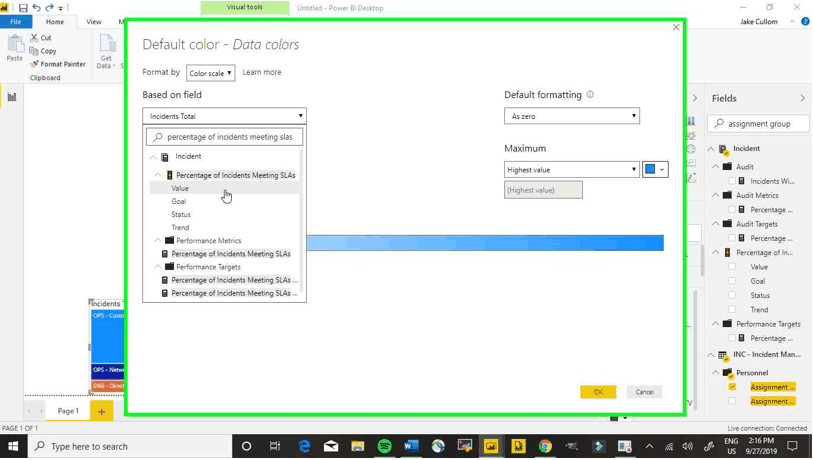Open File Explorer from taskbar
Viewport: 813px width, 460px height.
click(358, 447)
